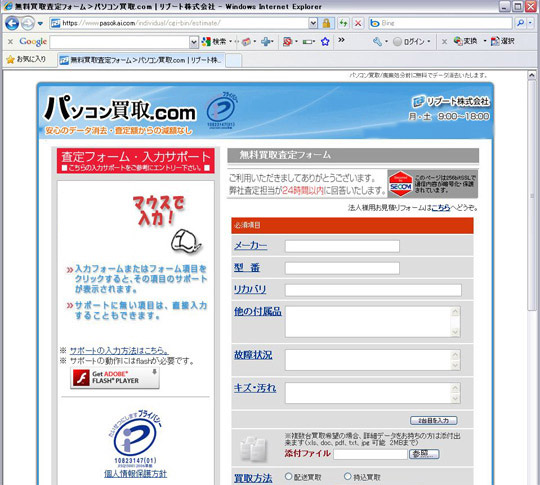This screenshot has width=540, height=485.
Task: Select the 配送買取 radio button
Action: point(289,476)
